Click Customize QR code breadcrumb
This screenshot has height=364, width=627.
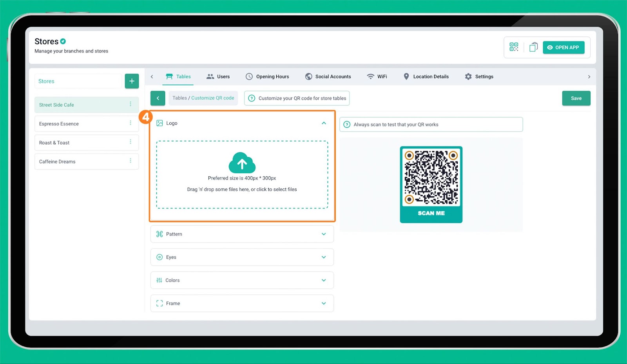(213, 98)
